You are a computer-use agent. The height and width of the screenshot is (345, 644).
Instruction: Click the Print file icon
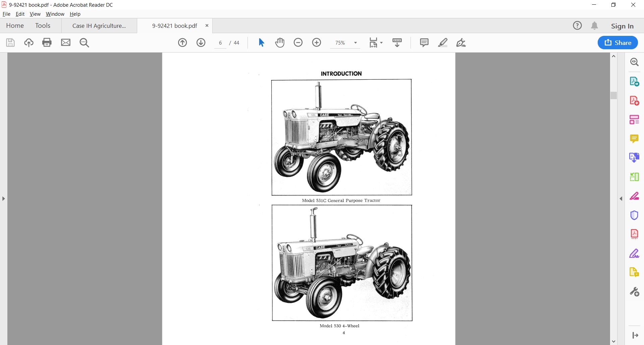(x=47, y=43)
